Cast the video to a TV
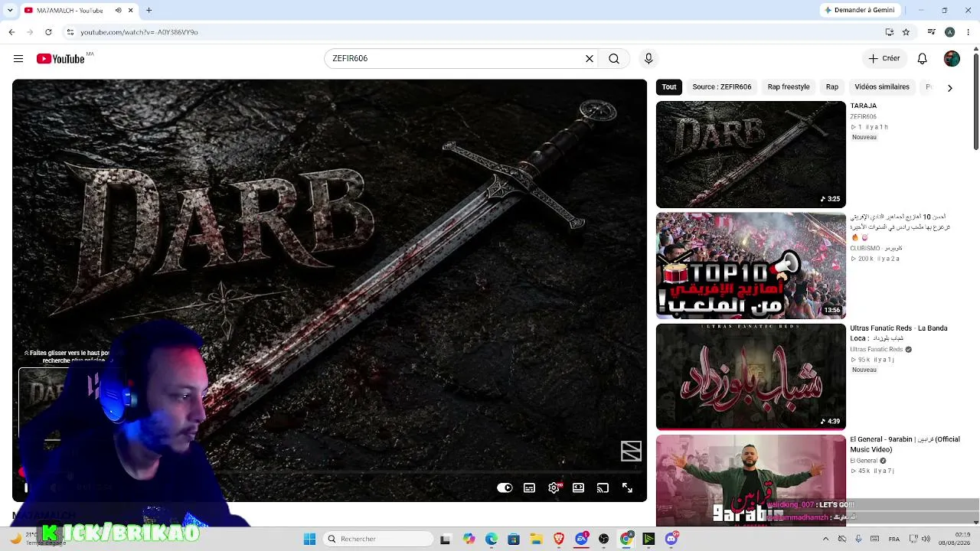This screenshot has width=980, height=551. click(x=603, y=488)
